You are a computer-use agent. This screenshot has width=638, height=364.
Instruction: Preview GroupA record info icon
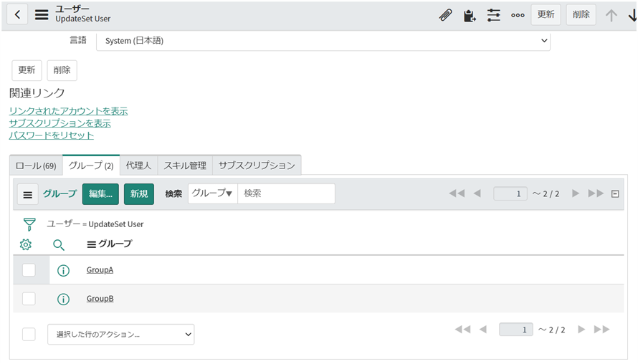[x=63, y=270]
